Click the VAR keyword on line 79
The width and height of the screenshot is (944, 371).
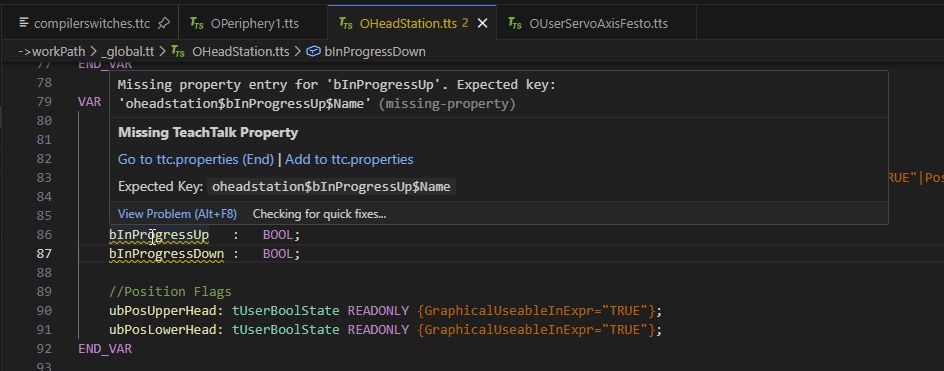click(x=89, y=101)
